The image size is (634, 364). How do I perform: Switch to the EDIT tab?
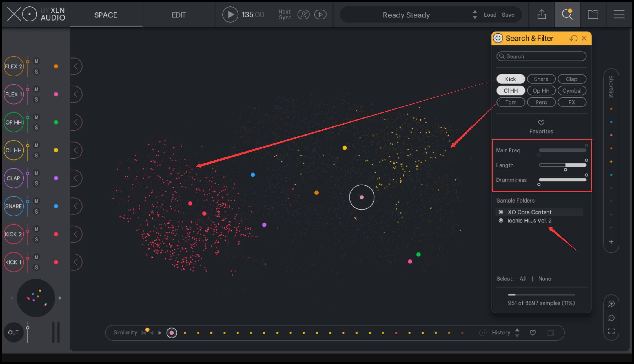[x=179, y=15]
